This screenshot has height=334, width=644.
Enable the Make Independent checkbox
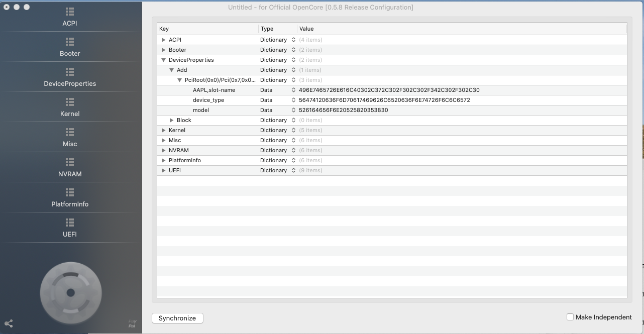pos(570,317)
